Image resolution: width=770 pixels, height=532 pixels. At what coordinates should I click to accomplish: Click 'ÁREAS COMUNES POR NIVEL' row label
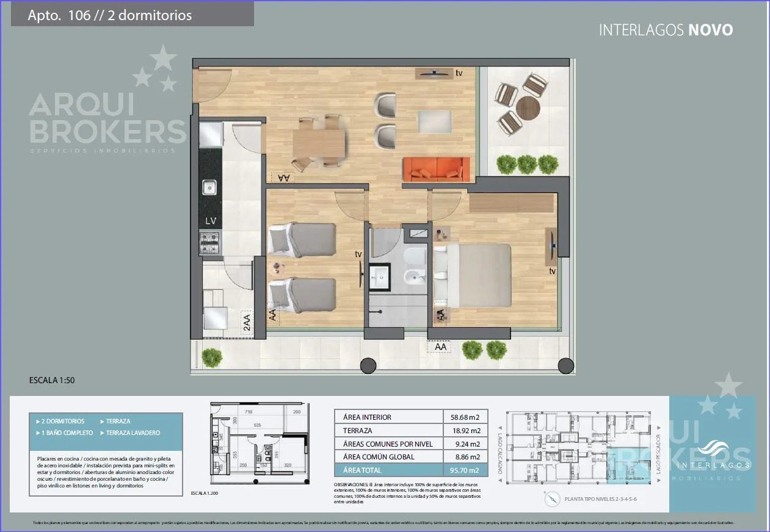coord(388,444)
